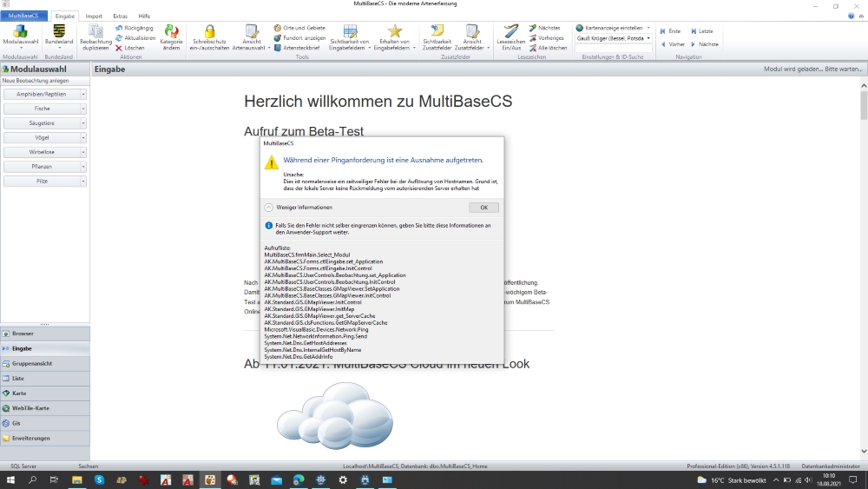Image resolution: width=868 pixels, height=489 pixels.
Task: Open the Karte navigation pane
Action: coord(45,393)
